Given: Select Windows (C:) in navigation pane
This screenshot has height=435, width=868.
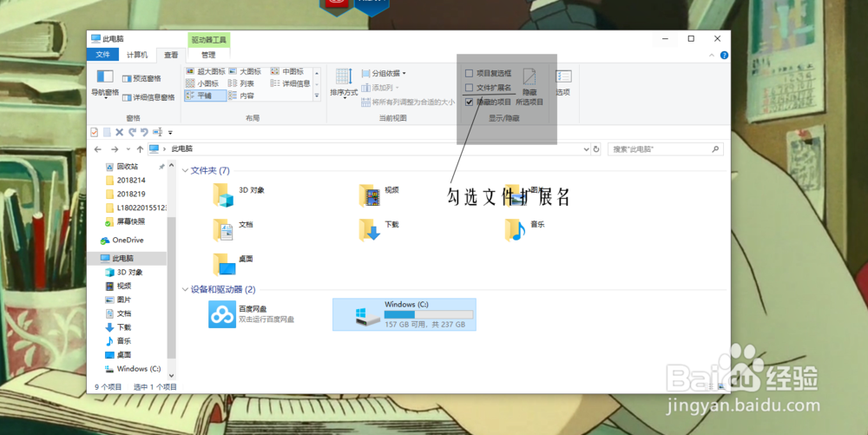Looking at the screenshot, I should tap(132, 369).
